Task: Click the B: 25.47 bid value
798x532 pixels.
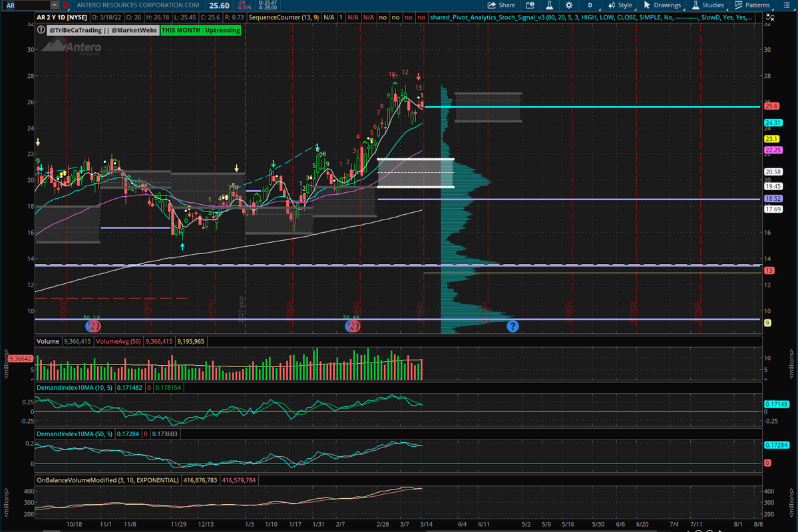Action: pyautogui.click(x=268, y=3)
